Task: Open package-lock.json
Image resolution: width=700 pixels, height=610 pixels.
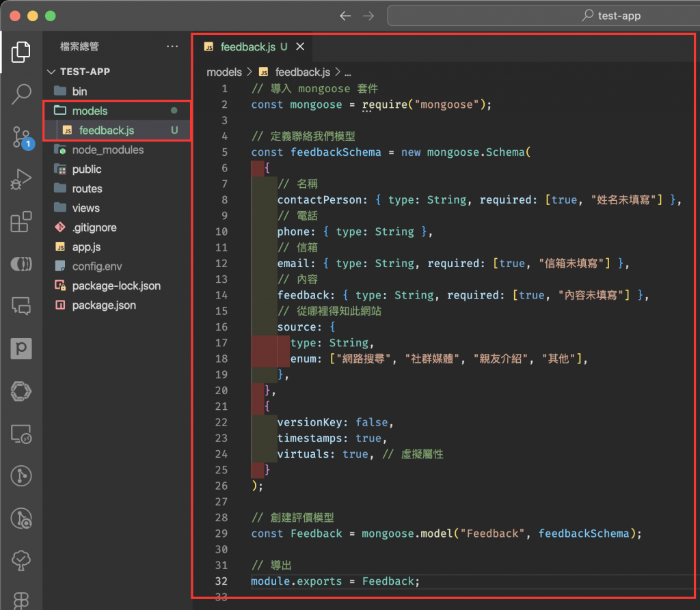Action: pyautogui.click(x=116, y=286)
